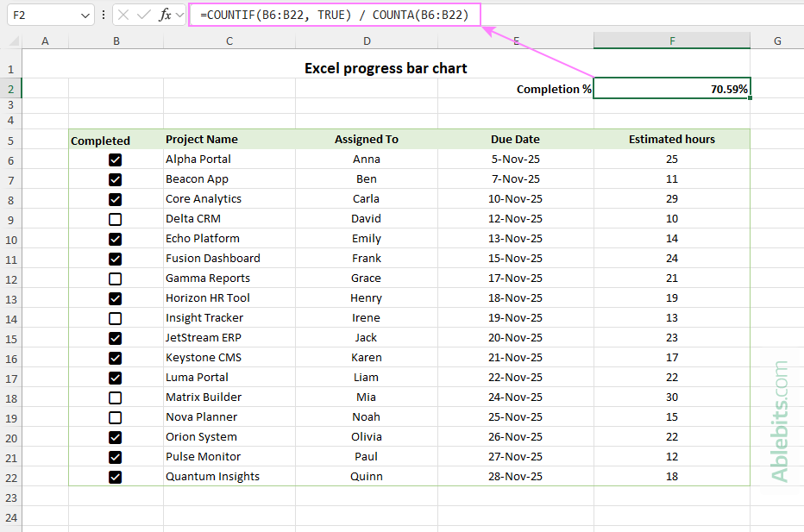Toggle the Nova Planner completed checkbox
The image size is (804, 532).
pos(116,417)
